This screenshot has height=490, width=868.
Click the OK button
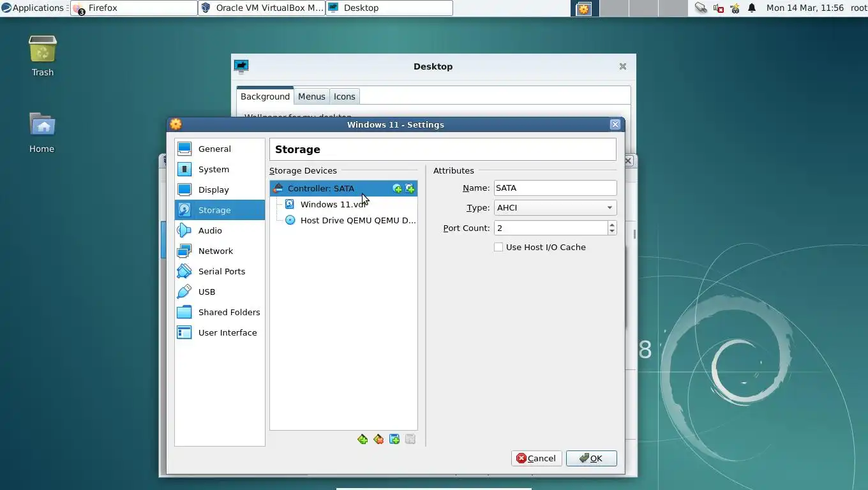coord(591,458)
